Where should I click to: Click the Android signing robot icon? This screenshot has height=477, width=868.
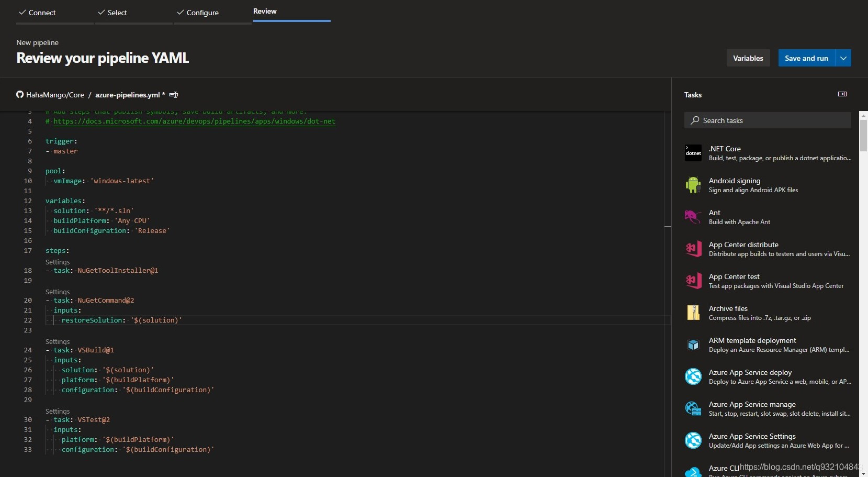pos(693,185)
